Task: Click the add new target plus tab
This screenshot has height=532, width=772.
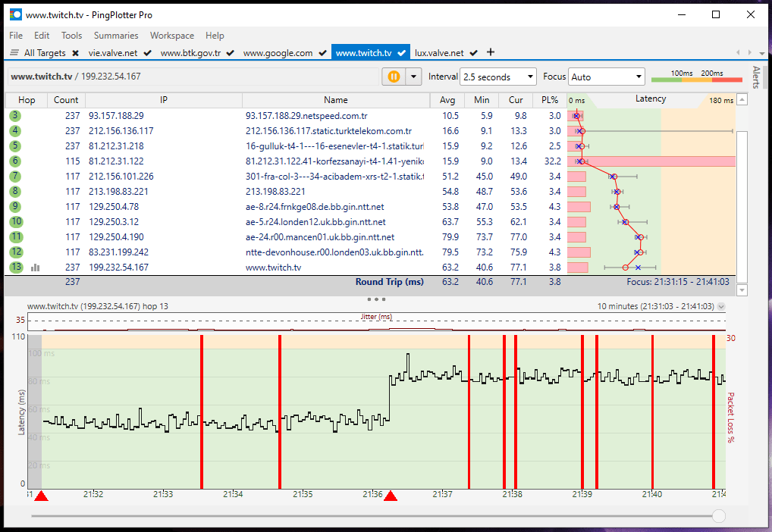Action: (491, 52)
